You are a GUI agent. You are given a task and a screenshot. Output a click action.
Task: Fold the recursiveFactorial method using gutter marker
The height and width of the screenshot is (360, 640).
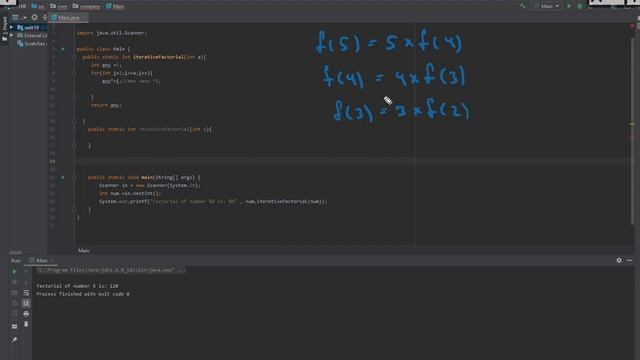tap(75, 129)
